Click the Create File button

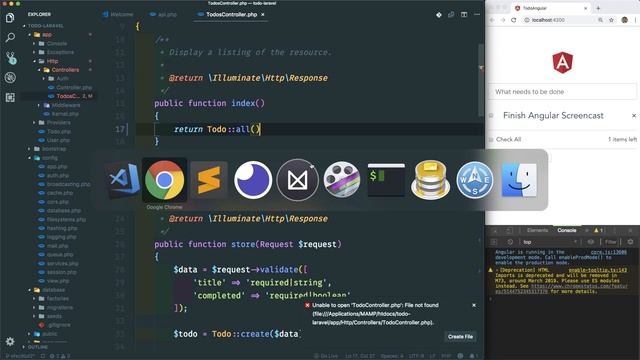point(460,337)
